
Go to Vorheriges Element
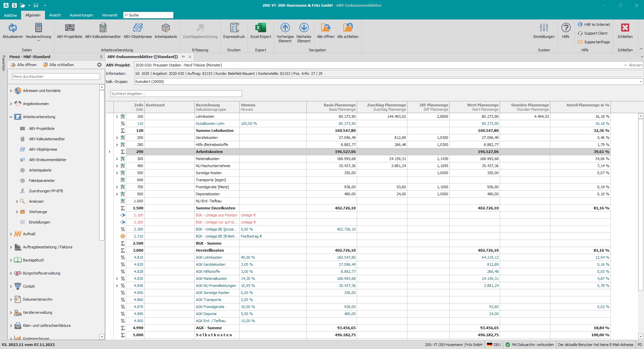285,28
